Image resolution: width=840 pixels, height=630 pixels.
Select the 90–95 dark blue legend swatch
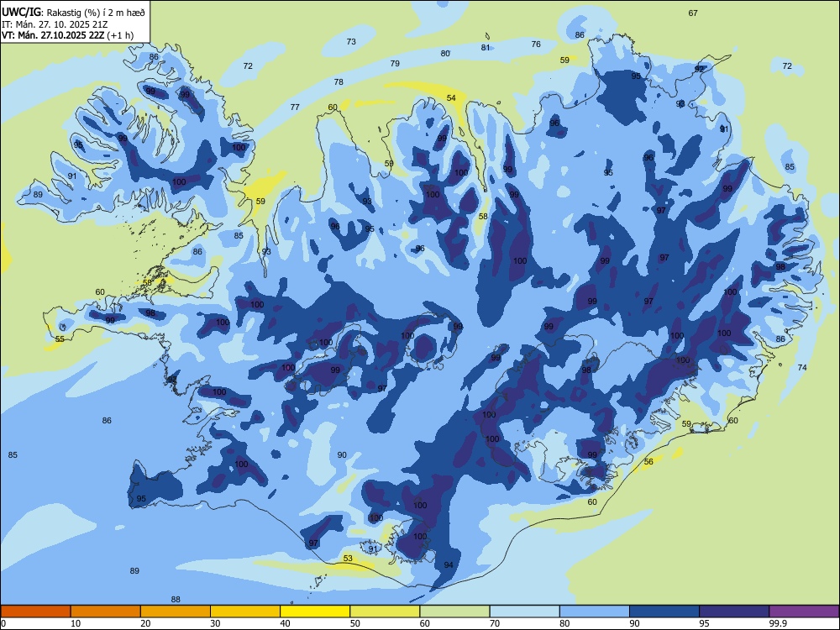point(664,612)
